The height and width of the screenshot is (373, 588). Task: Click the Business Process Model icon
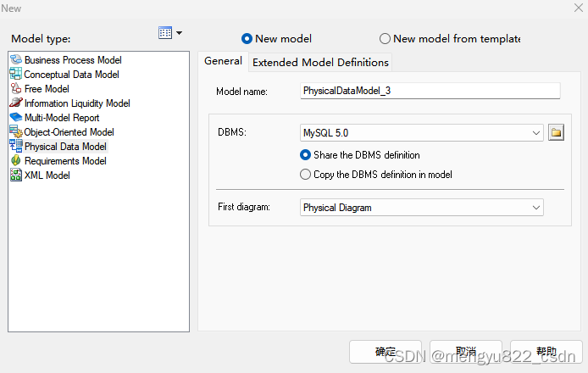point(16,59)
